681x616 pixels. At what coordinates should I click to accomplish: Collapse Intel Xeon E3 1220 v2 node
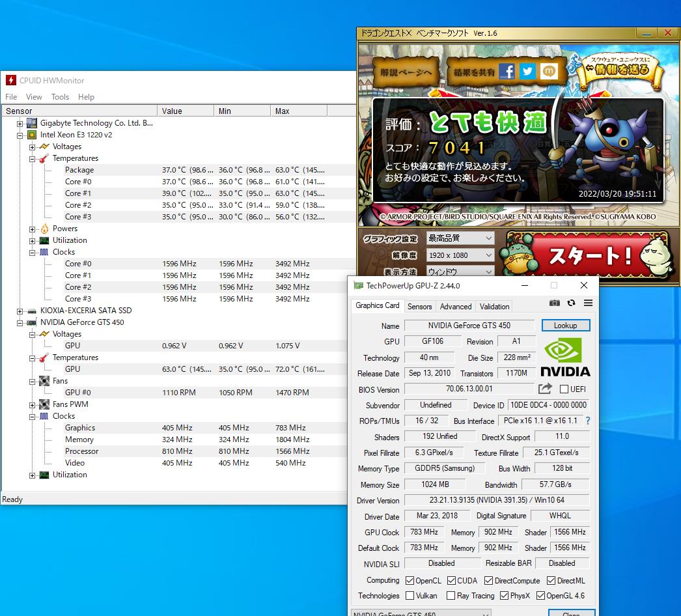click(20, 135)
